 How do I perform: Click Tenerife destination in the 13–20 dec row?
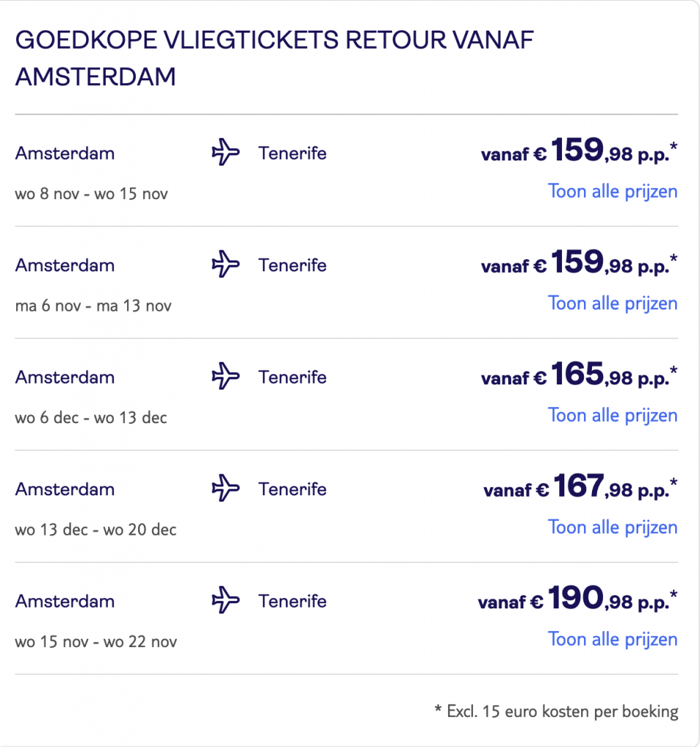pos(292,489)
